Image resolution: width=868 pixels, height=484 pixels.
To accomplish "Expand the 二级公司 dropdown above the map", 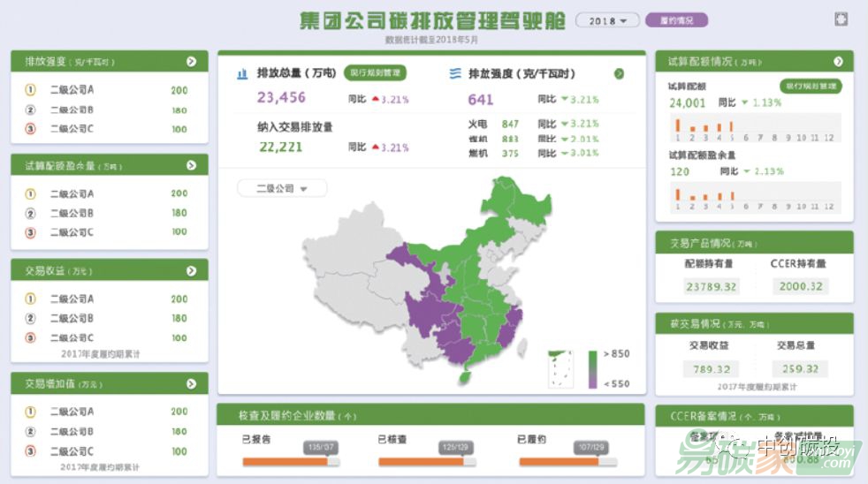I will pyautogui.click(x=282, y=188).
